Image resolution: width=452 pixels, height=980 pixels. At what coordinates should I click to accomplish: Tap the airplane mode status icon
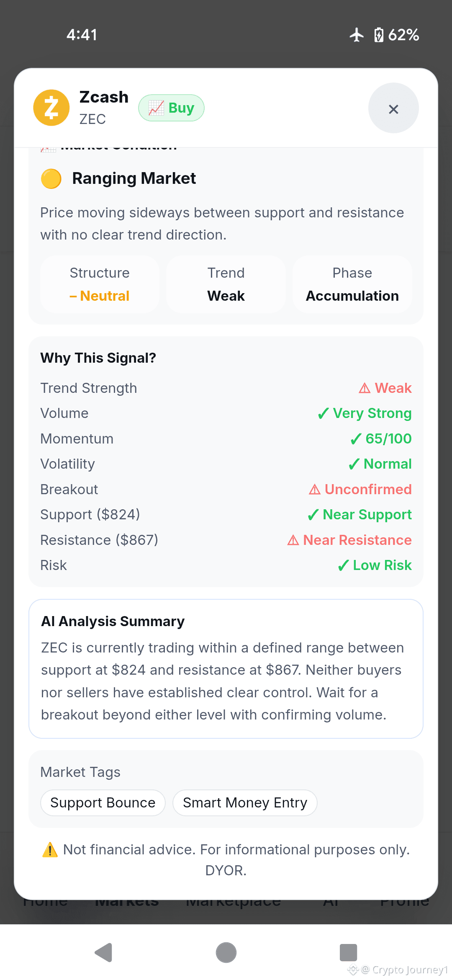tap(357, 35)
